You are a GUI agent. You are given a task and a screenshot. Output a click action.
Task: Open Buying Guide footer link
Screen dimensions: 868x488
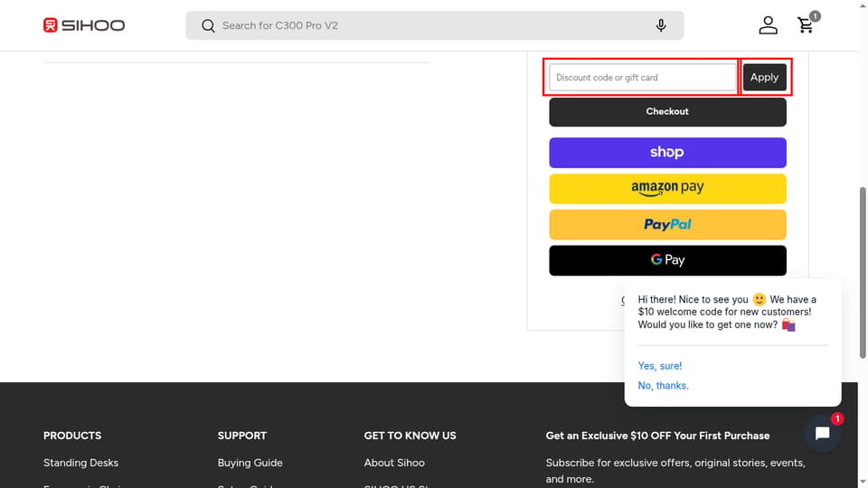point(250,463)
